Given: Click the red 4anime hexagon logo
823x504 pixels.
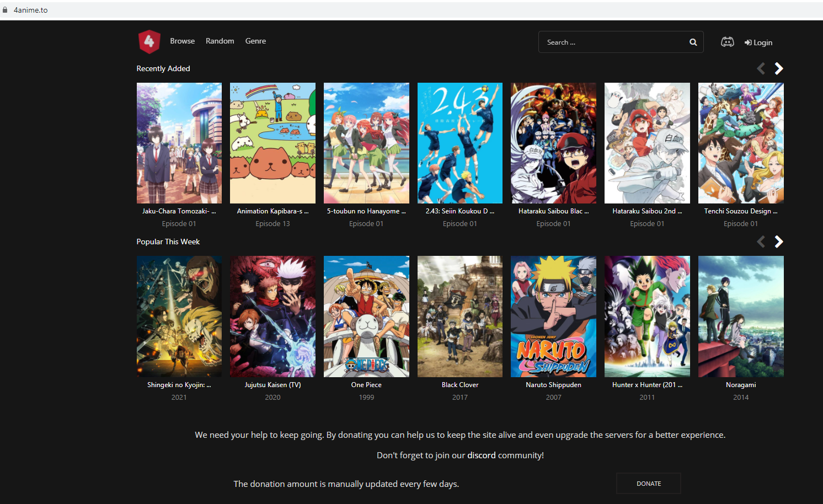Looking at the screenshot, I should pos(149,41).
